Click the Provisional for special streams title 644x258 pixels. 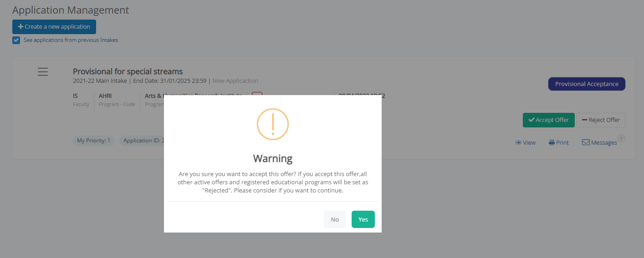[128, 71]
